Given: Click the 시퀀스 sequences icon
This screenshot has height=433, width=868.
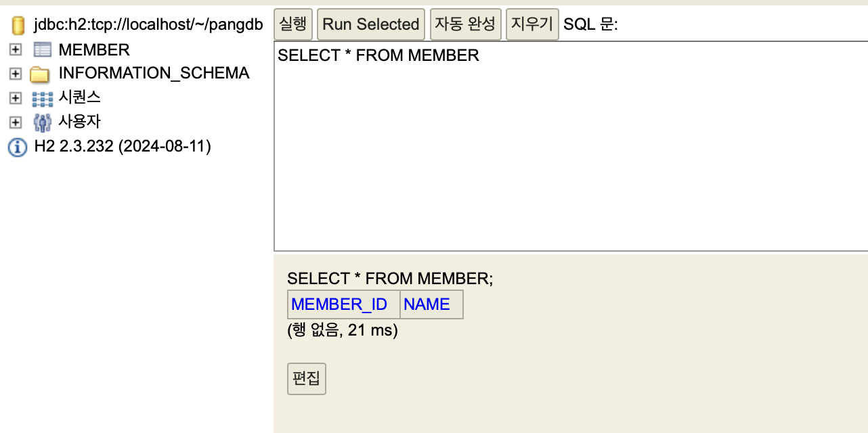Looking at the screenshot, I should pyautogui.click(x=42, y=98).
